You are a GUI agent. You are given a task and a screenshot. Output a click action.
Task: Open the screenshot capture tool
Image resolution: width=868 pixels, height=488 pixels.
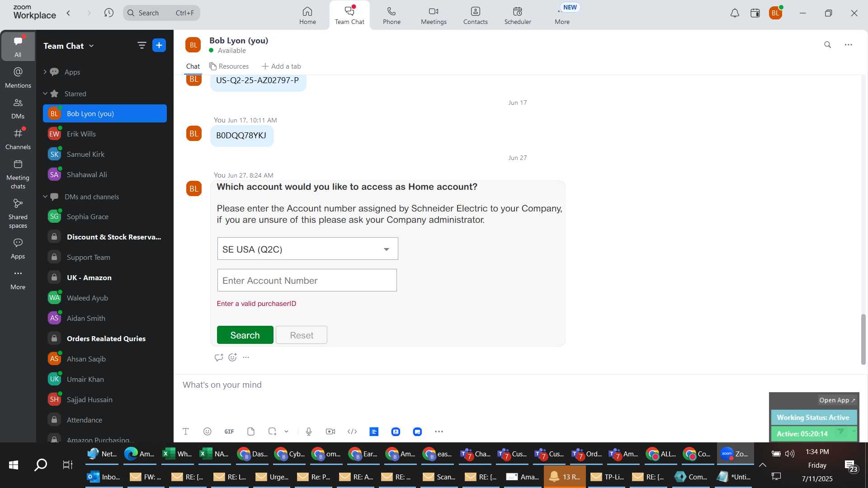(x=272, y=432)
